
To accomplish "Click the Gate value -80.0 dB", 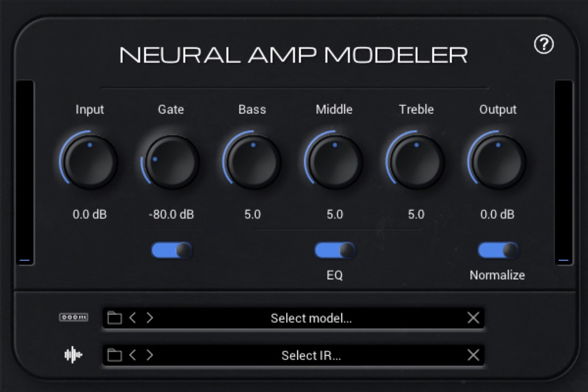I will pos(171,214).
